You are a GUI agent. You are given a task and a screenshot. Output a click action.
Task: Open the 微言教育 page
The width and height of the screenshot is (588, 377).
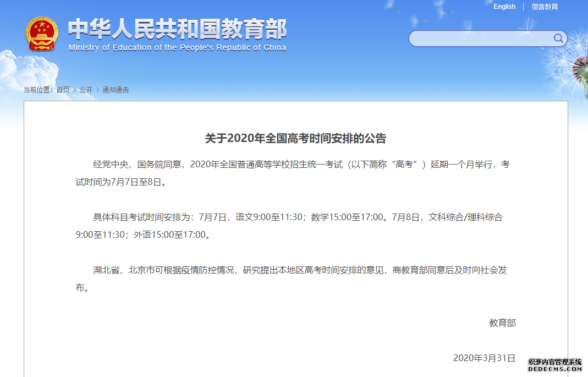[x=545, y=7]
